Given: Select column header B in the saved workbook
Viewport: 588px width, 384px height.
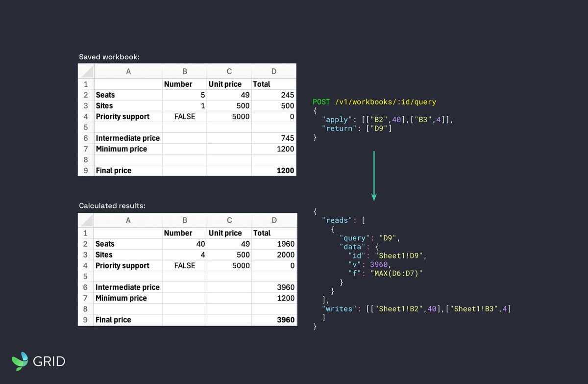Looking at the screenshot, I should [x=184, y=71].
